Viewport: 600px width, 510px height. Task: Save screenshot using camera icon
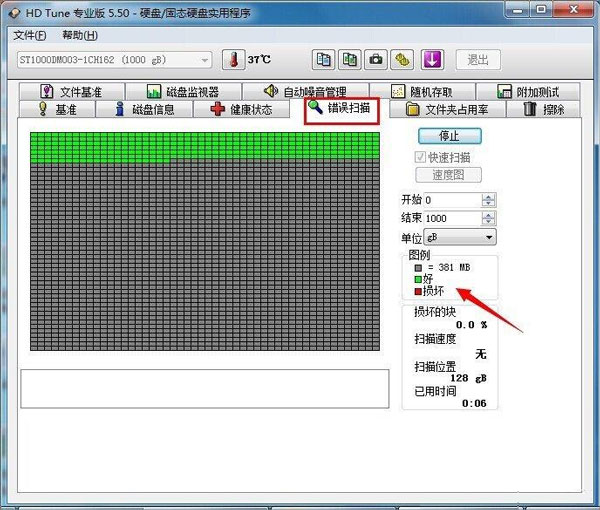(x=376, y=60)
